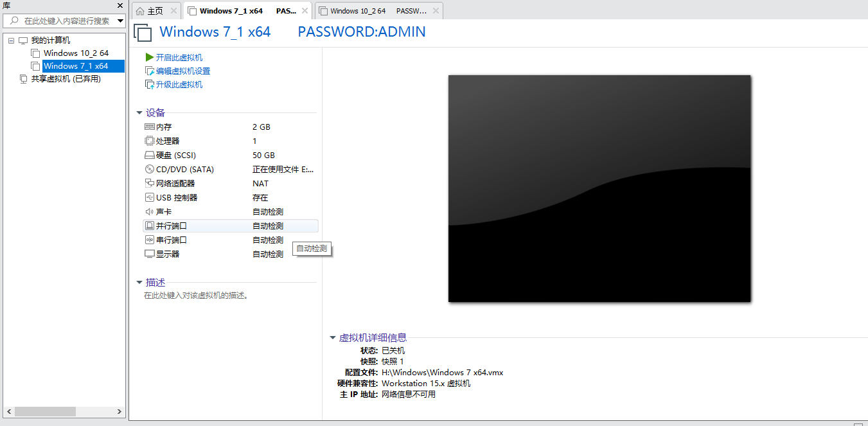Click the snapshot value 快照 1
Viewport: 868px width, 426px height.
coord(393,361)
